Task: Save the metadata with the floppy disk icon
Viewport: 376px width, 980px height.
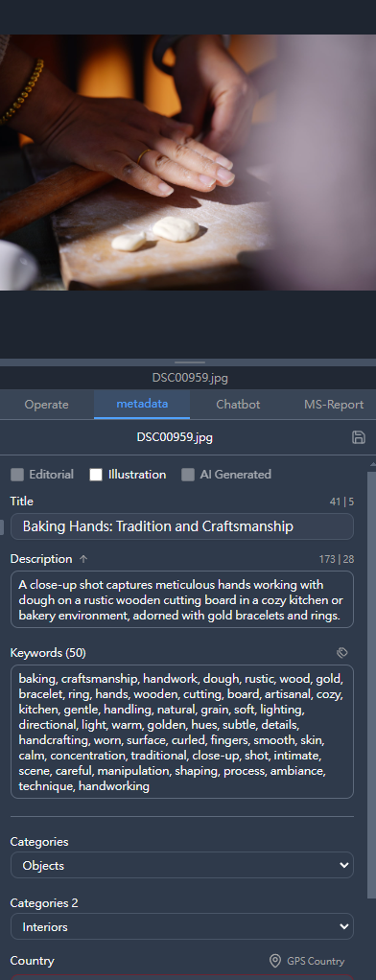Action: click(x=359, y=437)
